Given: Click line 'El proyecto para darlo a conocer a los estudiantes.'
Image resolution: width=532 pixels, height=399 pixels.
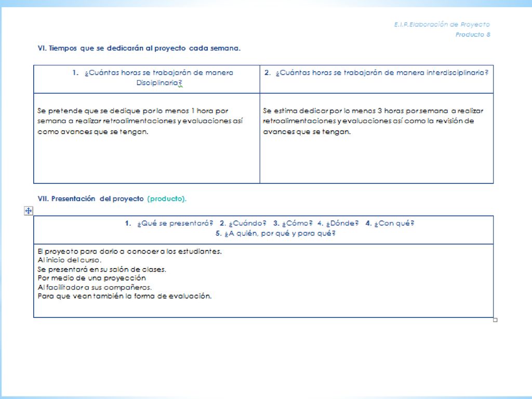Looking at the screenshot, I should coord(129,251).
